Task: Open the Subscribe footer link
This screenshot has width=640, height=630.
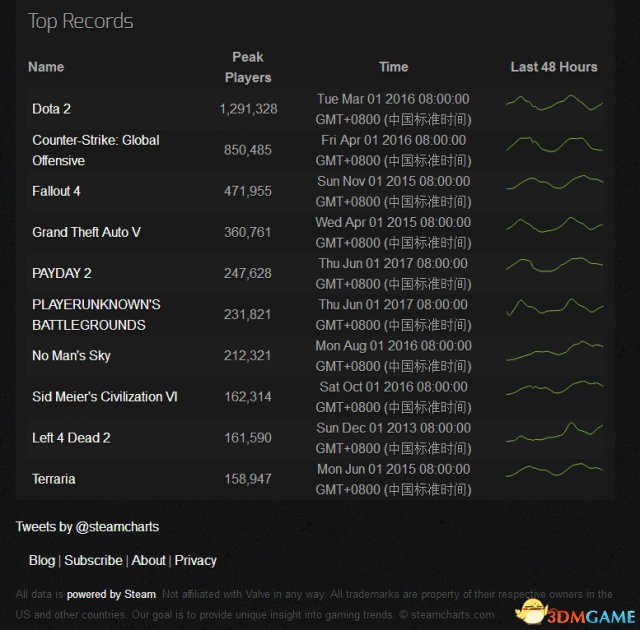Action: pos(93,560)
